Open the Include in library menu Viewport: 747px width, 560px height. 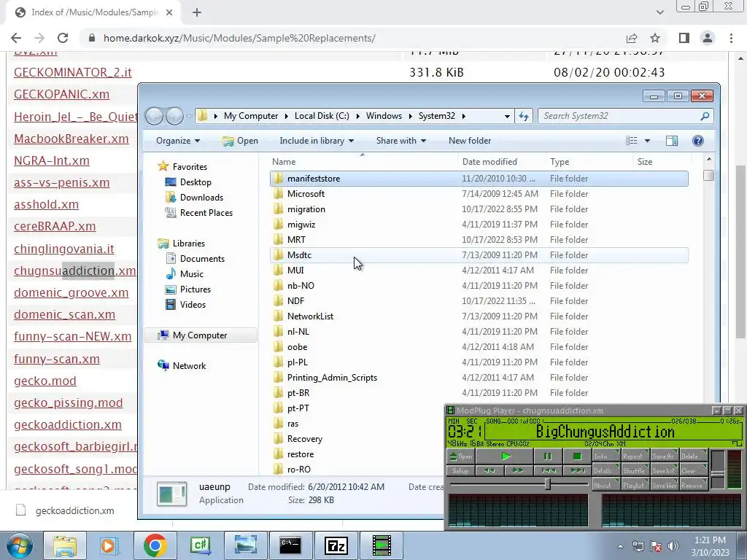317,141
